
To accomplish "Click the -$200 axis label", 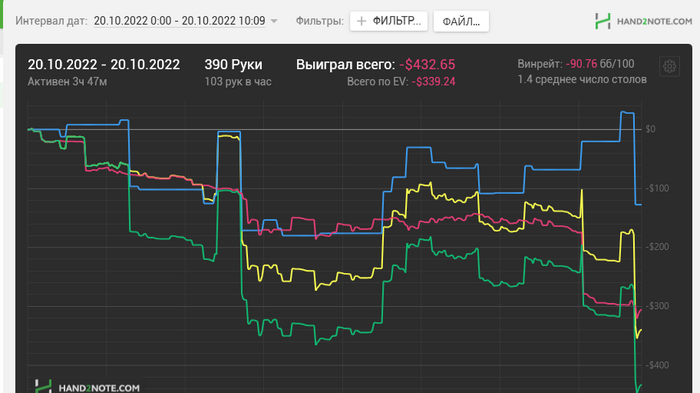I will point(657,247).
